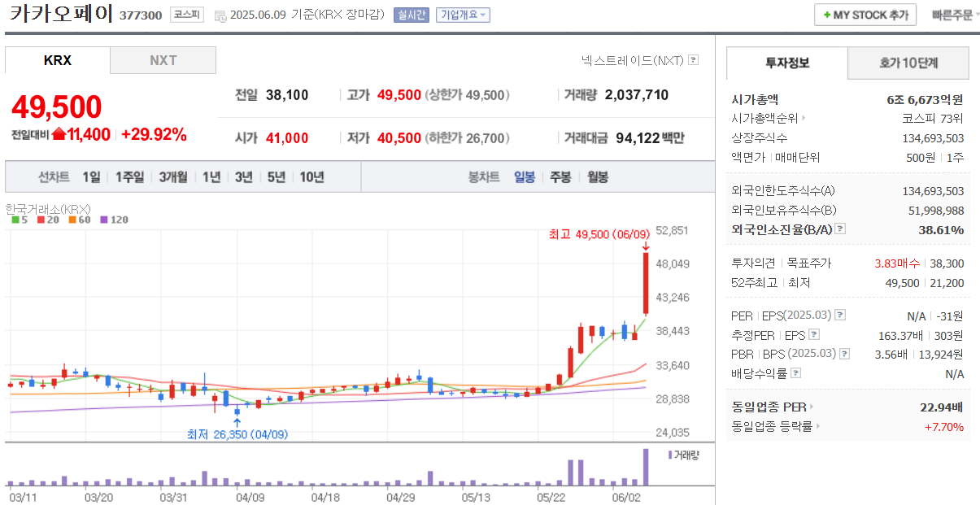Click the MY STOCK 추가 button
Screen dimensions: 980x505
(865, 15)
